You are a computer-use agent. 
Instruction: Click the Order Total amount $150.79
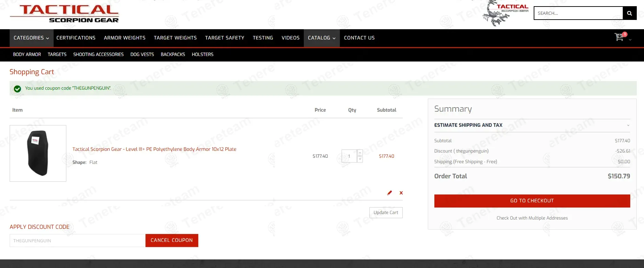coord(619,176)
